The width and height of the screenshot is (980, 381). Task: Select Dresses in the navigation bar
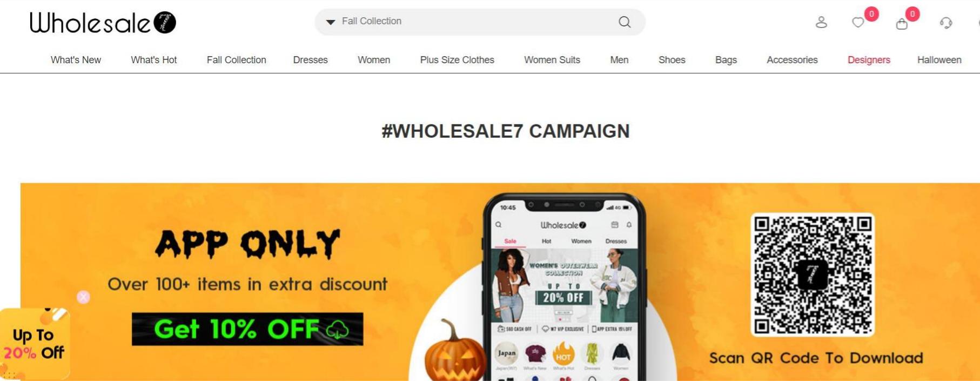point(310,60)
